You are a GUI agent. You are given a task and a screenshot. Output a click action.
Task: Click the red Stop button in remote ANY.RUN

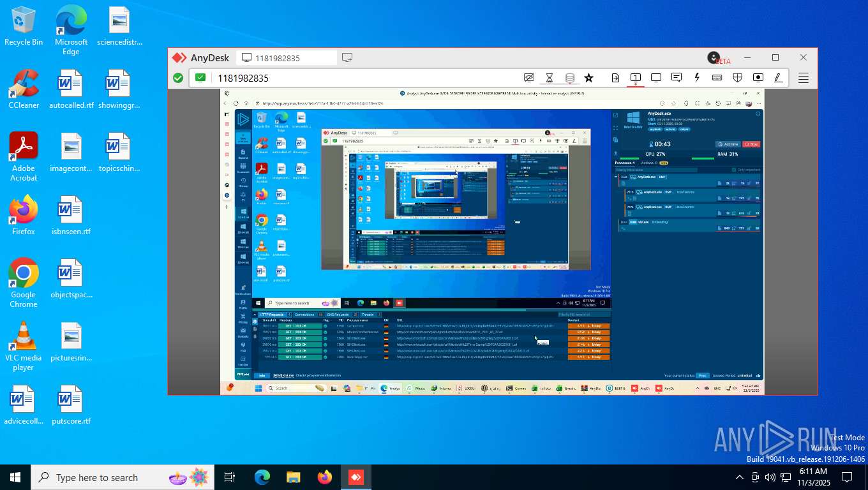point(751,144)
